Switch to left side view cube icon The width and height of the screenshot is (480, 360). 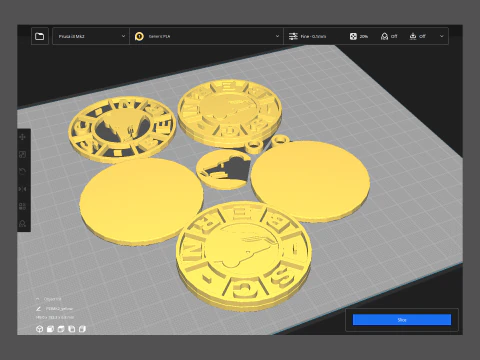point(72,329)
